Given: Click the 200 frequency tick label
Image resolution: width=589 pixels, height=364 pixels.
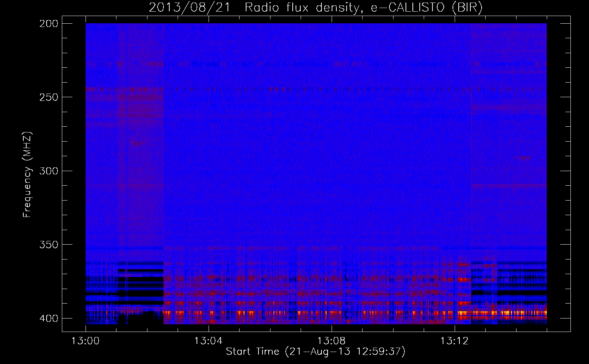Looking at the screenshot, I should (49, 24).
